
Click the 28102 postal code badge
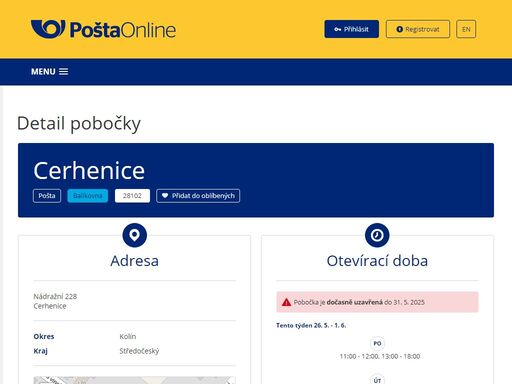coord(132,196)
